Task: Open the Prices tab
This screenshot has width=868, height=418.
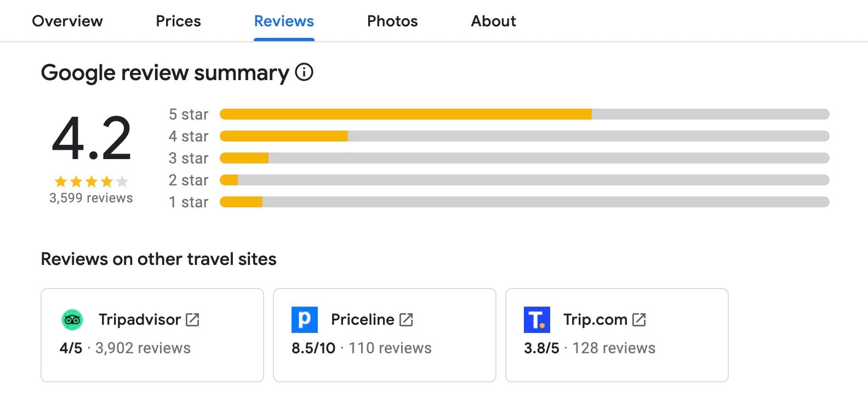Action: coord(178,21)
